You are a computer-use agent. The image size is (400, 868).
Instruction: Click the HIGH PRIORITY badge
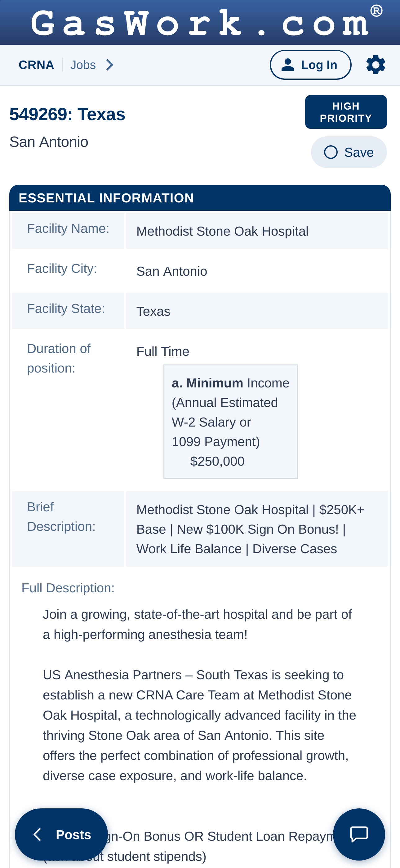pyautogui.click(x=346, y=112)
